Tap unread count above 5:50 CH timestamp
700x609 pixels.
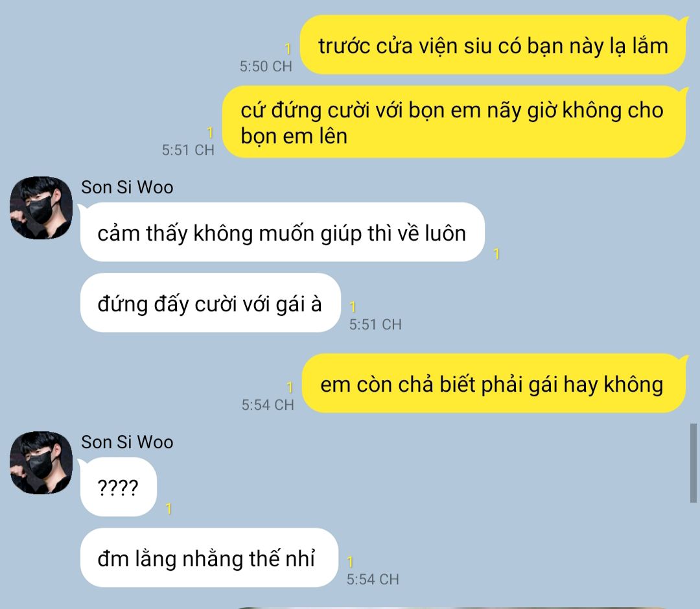[x=288, y=48]
